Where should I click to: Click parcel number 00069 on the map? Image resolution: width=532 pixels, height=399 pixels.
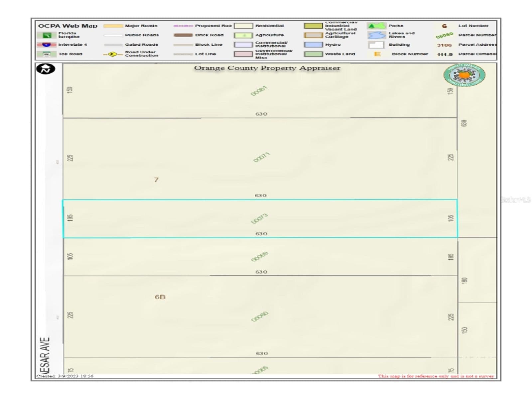pos(260,257)
